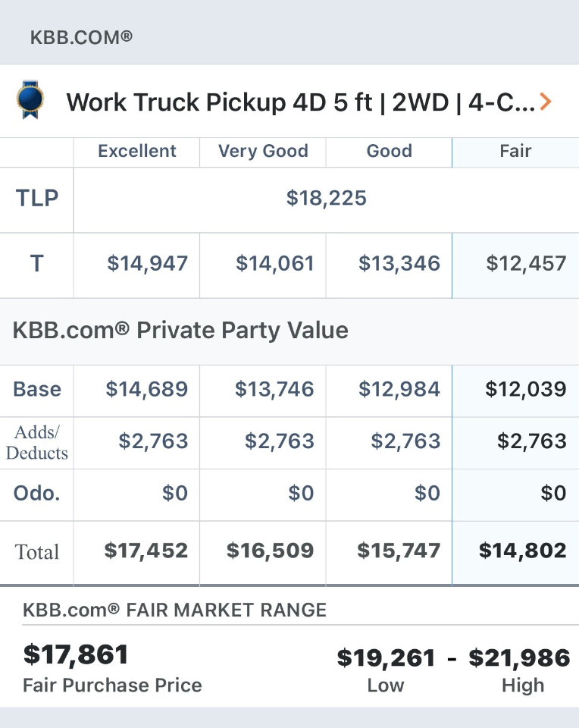The image size is (579, 728).
Task: Expand the Work Truck Pickup chevron arrow
Action: click(546, 102)
